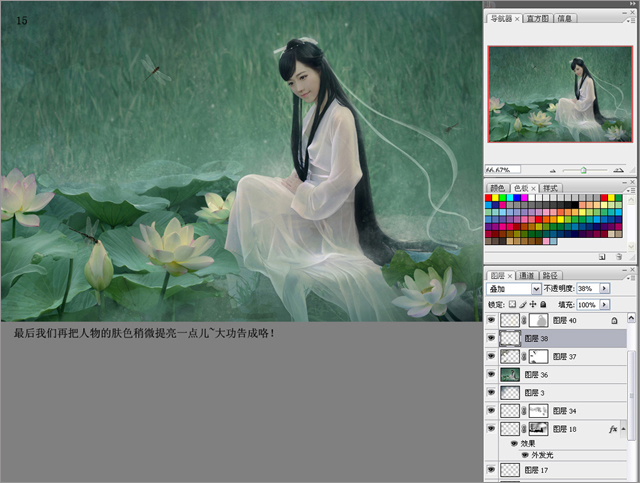Switch to the 颜色 color tab
640x483 pixels.
tap(497, 188)
